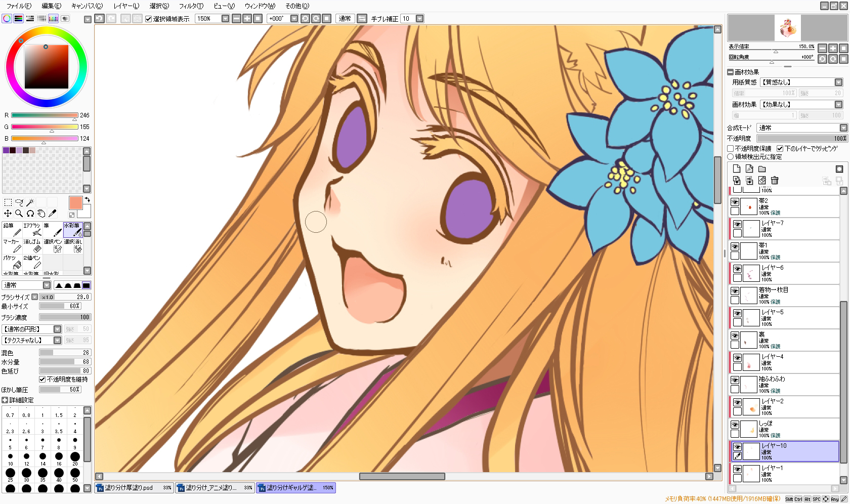Screen dimensions: 850x504
Task: Open the フィルタ menu
Action: (x=191, y=6)
